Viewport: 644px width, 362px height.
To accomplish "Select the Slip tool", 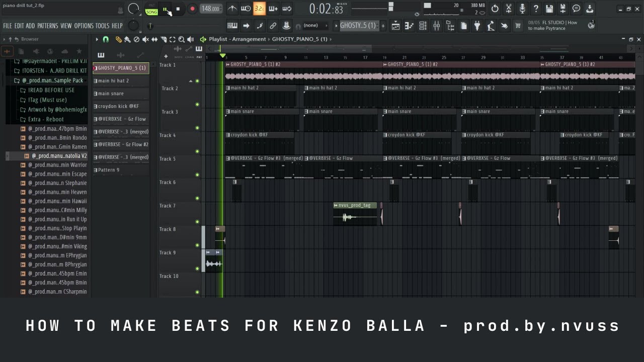I will click(x=154, y=39).
